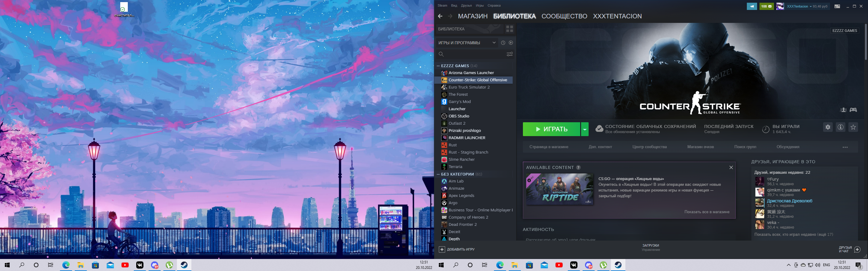The height and width of the screenshot is (271, 868).
Task: Open the launch options arrow beside ИГРАТЬ
Action: (585, 129)
